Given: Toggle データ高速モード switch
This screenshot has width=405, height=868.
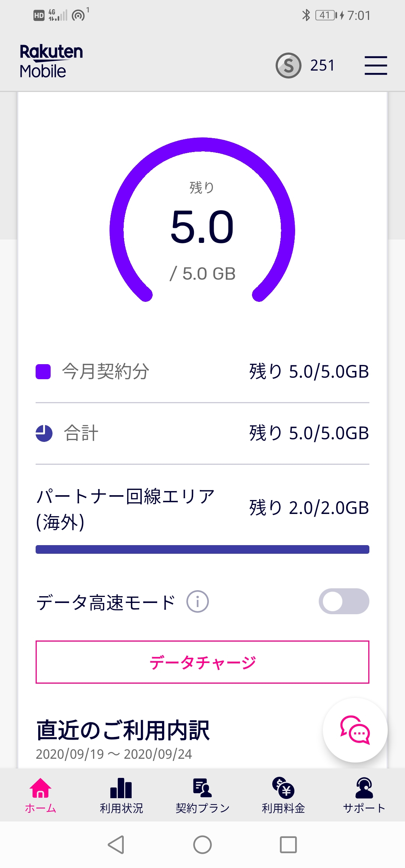Looking at the screenshot, I should click(343, 601).
